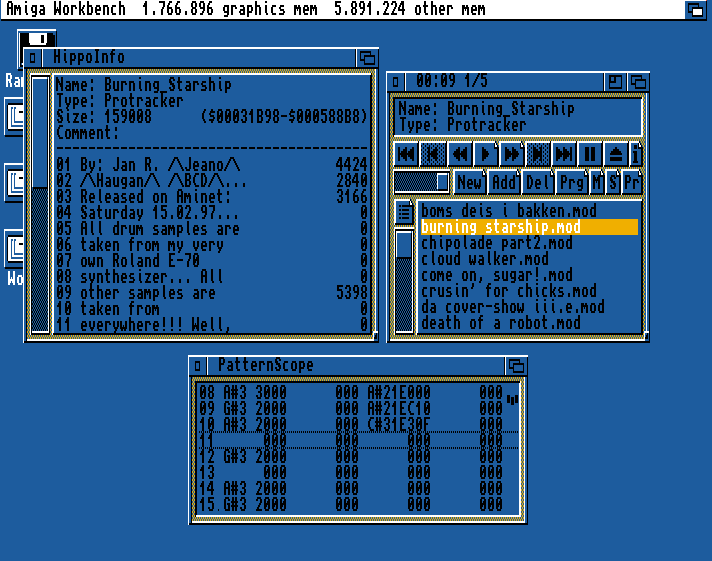Screen dimensions: 712x561
Task: Click the rewind button
Action: click(459, 154)
